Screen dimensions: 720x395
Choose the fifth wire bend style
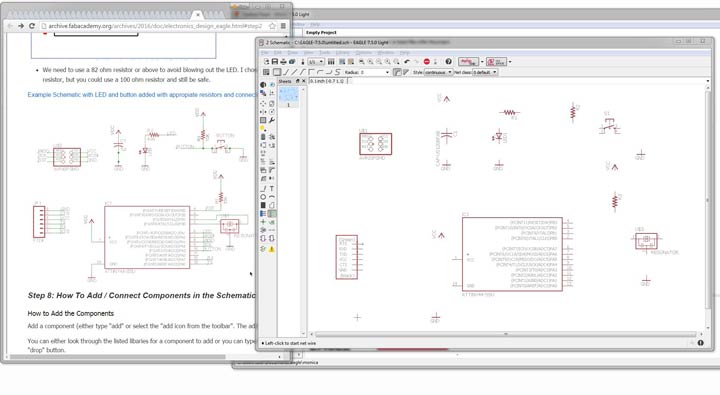point(311,72)
